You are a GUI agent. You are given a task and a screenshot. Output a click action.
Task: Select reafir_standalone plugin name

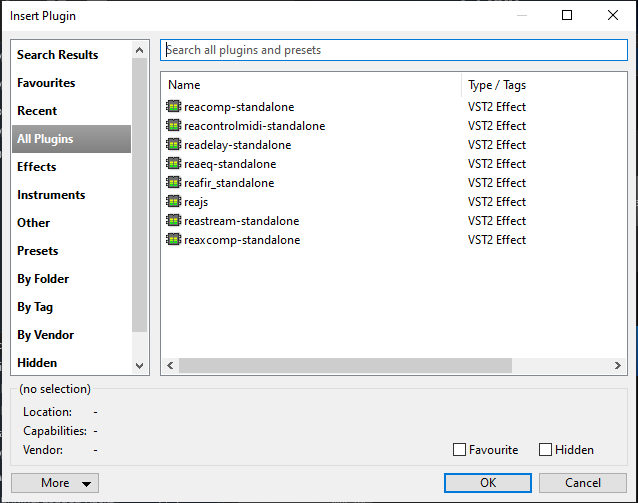(229, 183)
